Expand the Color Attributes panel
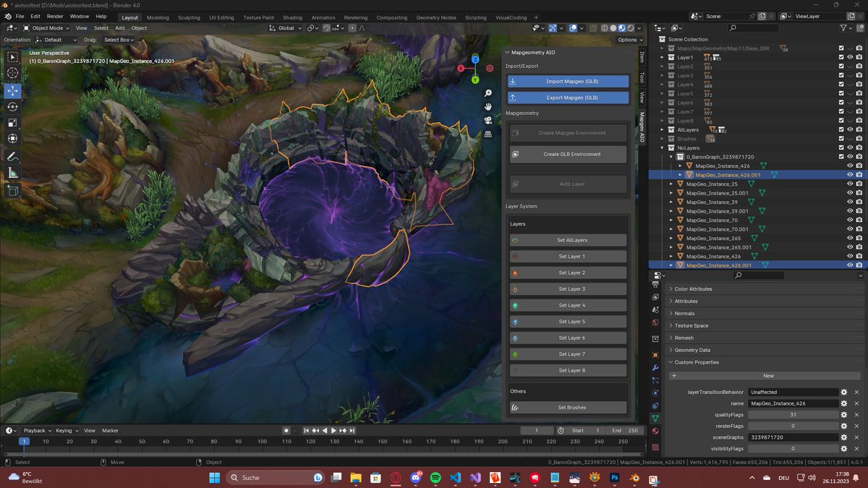Viewport: 868px width, 488px height. click(764, 289)
